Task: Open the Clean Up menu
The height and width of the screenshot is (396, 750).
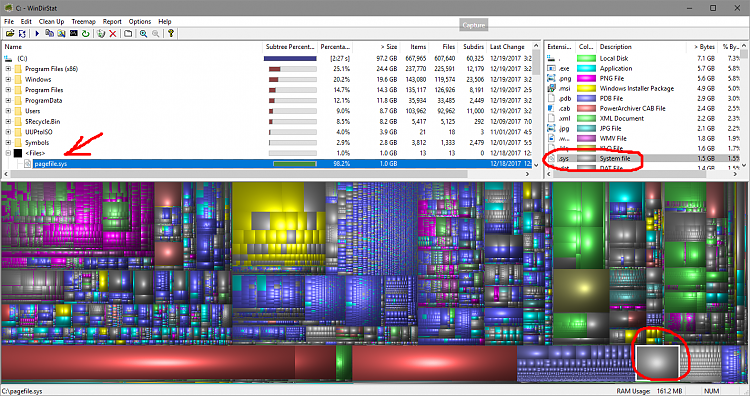Action: click(x=51, y=22)
